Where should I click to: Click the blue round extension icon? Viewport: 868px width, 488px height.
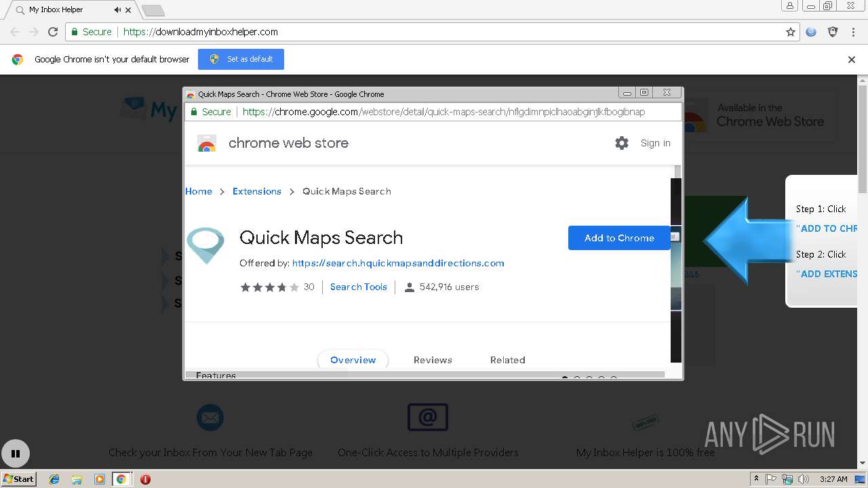811,32
